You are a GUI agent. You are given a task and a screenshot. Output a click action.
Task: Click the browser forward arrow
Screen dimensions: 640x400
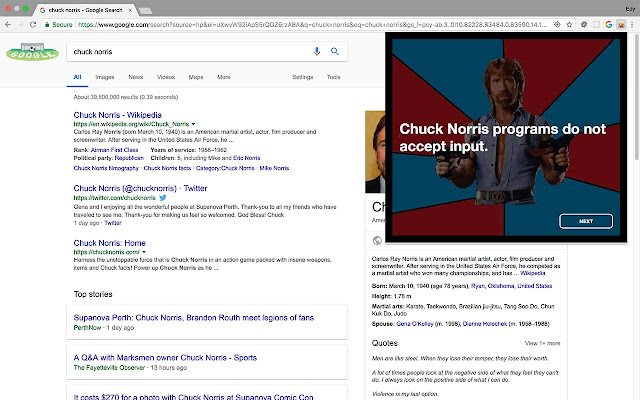tap(20, 24)
